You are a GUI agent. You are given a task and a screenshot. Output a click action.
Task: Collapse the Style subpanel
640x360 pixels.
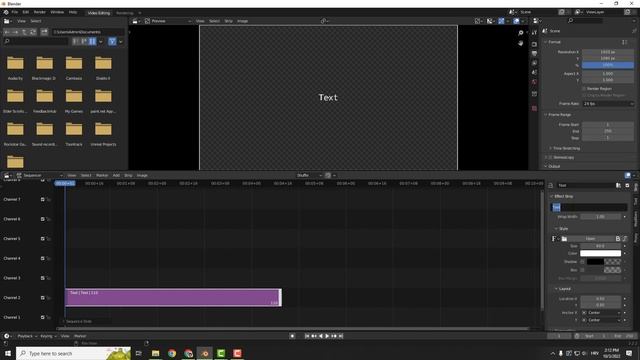coord(556,229)
